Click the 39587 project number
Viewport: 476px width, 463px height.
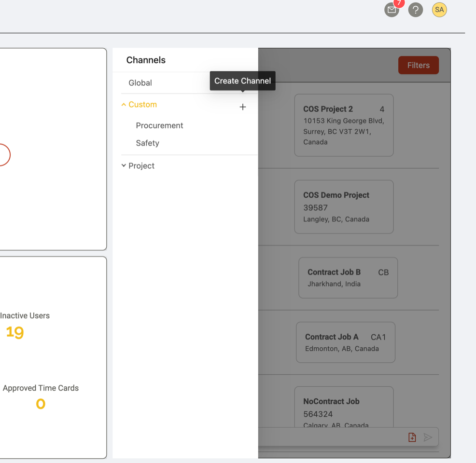pos(315,208)
